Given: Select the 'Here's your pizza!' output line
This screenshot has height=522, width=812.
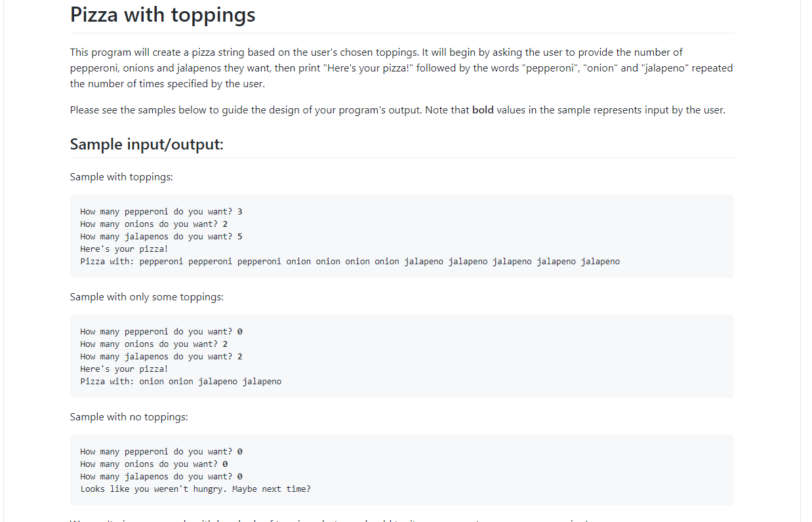Looking at the screenshot, I should pyautogui.click(x=123, y=249).
